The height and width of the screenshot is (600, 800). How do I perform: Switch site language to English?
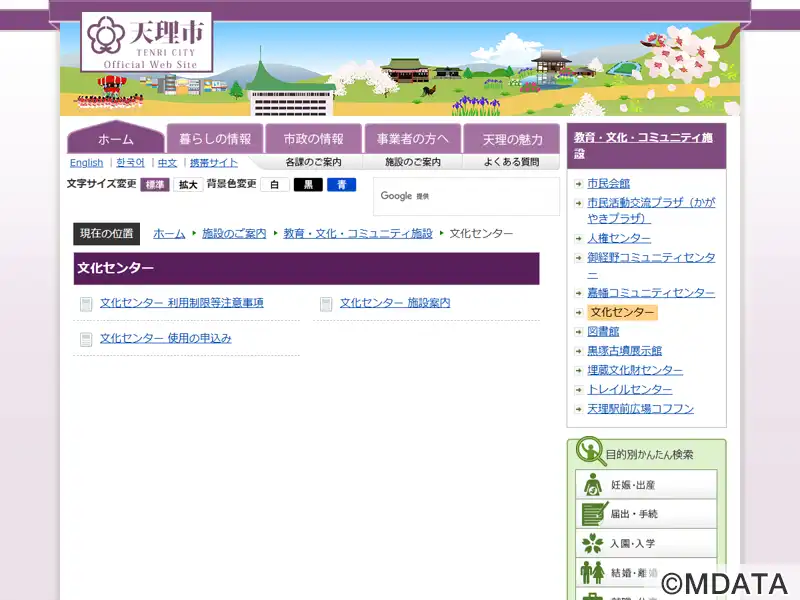[x=86, y=163]
